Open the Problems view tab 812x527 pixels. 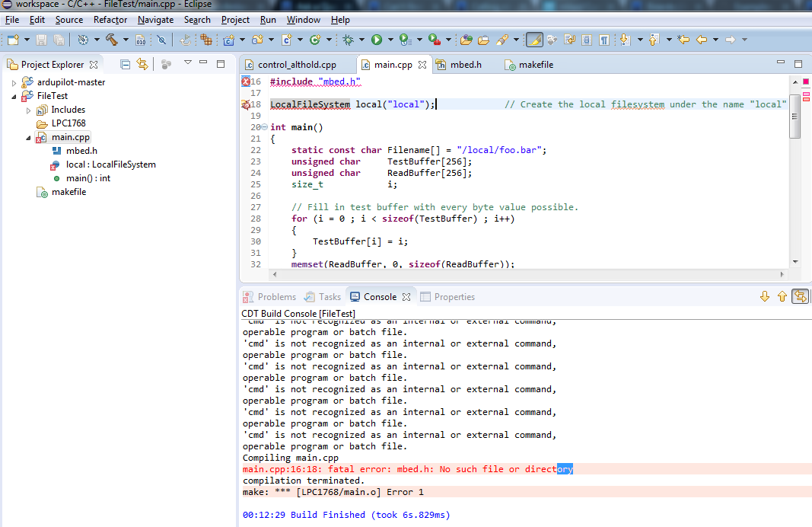pyautogui.click(x=275, y=297)
